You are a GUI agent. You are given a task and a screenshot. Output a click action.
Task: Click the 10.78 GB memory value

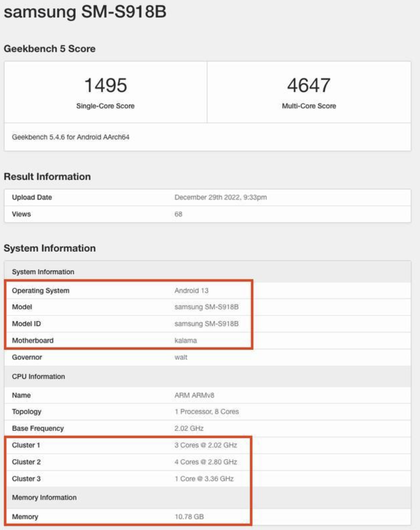pyautogui.click(x=189, y=517)
